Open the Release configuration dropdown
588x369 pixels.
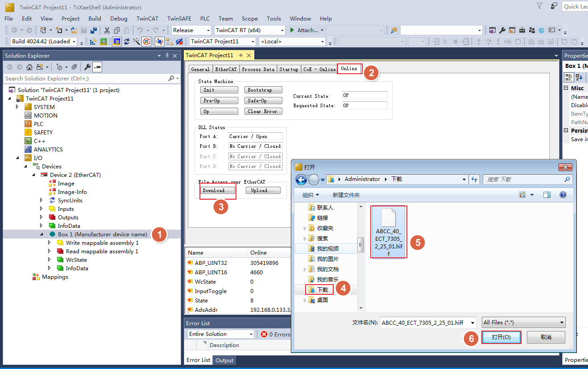coord(191,30)
